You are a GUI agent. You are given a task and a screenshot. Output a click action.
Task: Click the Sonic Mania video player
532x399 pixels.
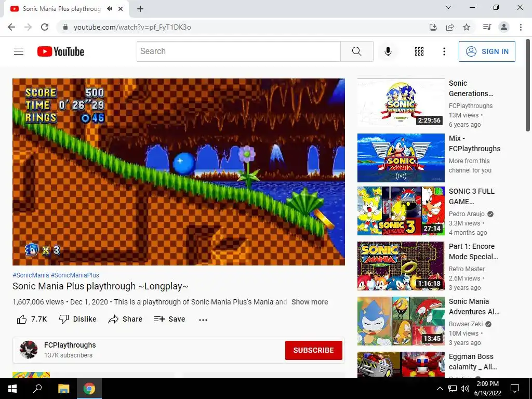point(179,171)
